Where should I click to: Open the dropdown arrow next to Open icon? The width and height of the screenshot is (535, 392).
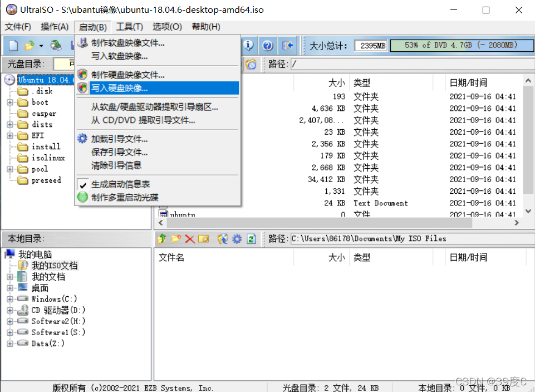[x=41, y=46]
